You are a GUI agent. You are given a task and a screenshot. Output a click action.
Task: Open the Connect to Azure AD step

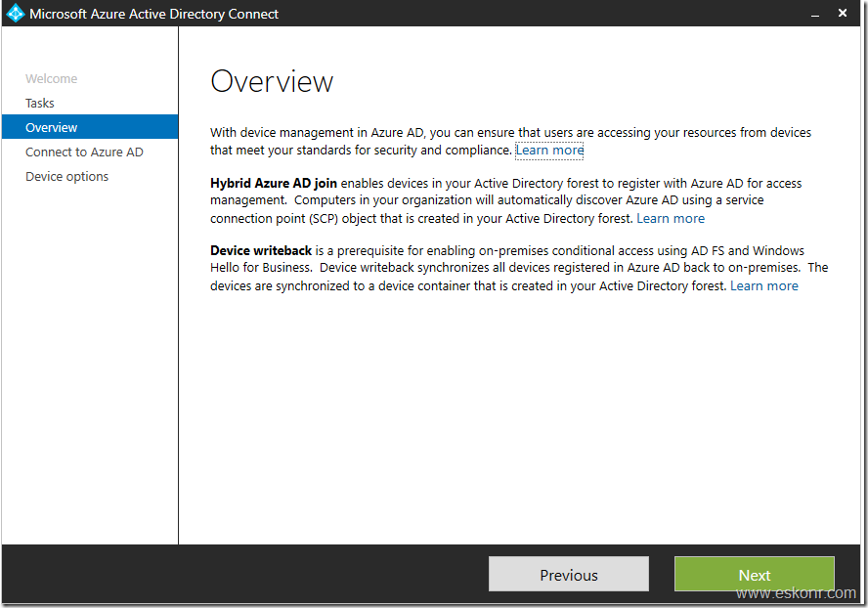click(84, 152)
